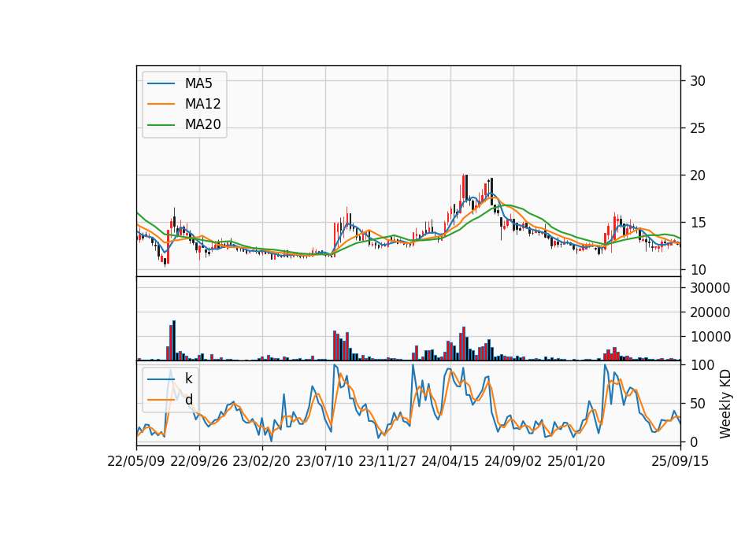The image size is (756, 543).
Task: Click the 24/09/02 date tick label
Action: (x=513, y=461)
